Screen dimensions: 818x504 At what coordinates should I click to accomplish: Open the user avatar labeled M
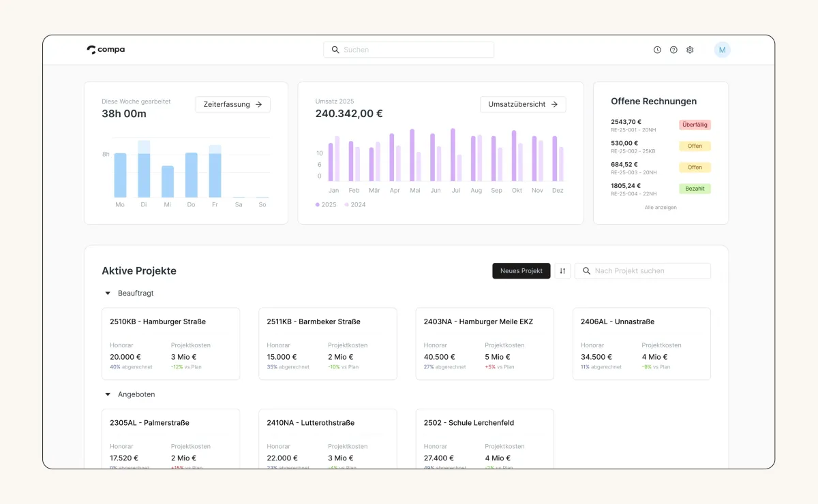(722, 50)
